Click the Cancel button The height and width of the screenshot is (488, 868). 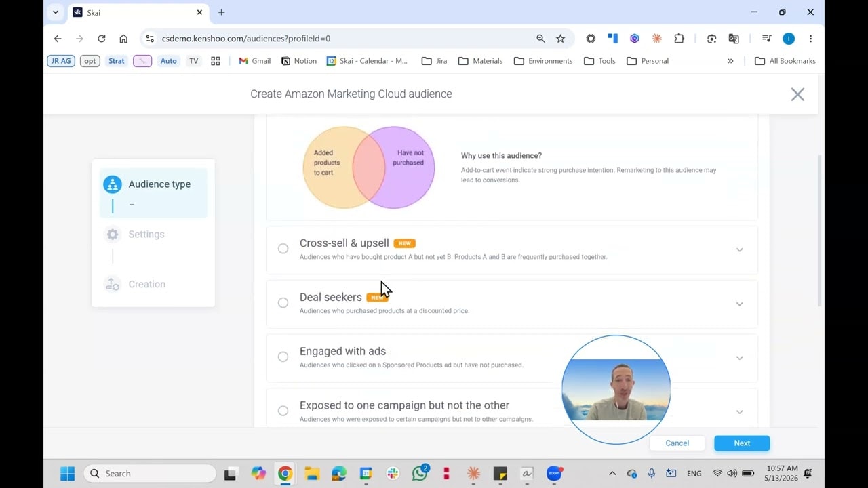pyautogui.click(x=677, y=443)
